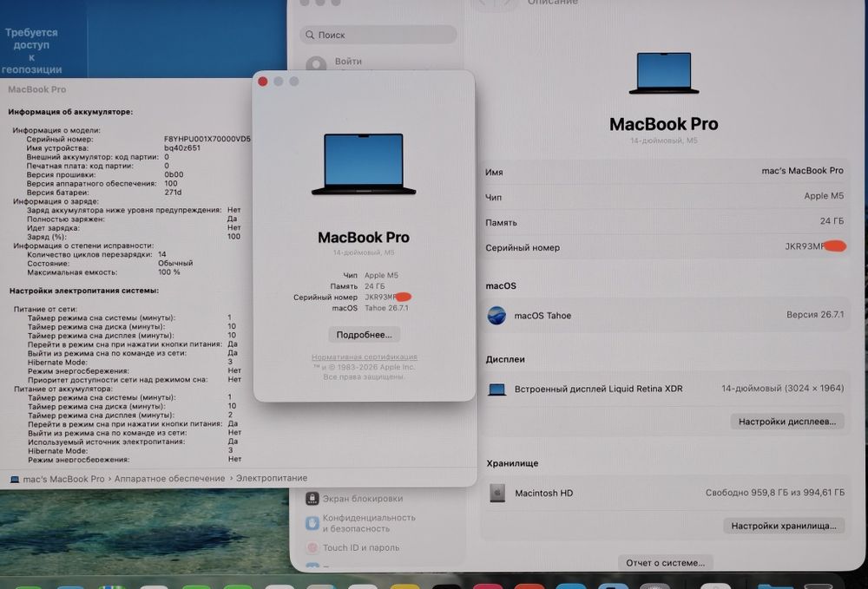The image size is (868, 589).
Task: Click the Информация об аккумуляторе heading
Action: click(70, 112)
